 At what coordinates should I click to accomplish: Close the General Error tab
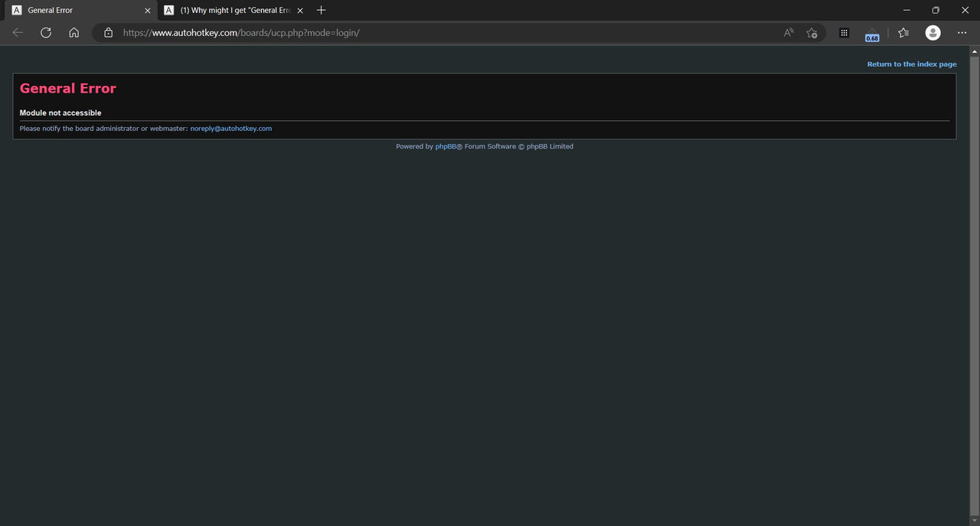[x=148, y=11]
